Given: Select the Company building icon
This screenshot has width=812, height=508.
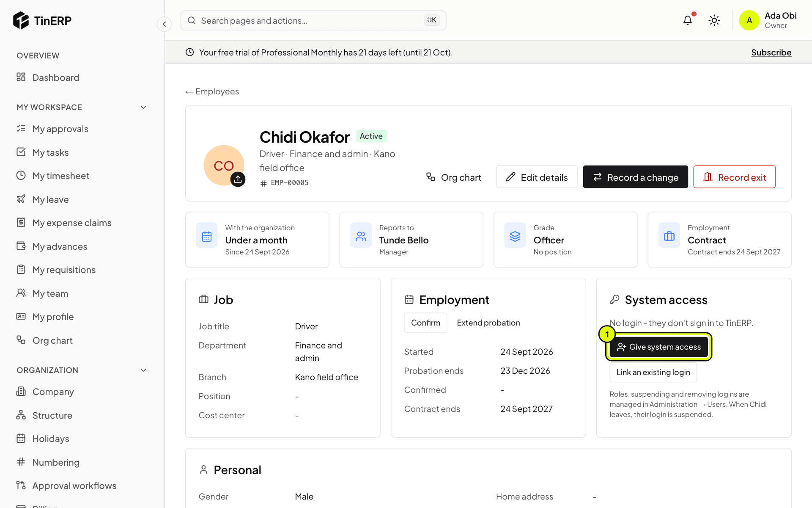Looking at the screenshot, I should (x=21, y=391).
